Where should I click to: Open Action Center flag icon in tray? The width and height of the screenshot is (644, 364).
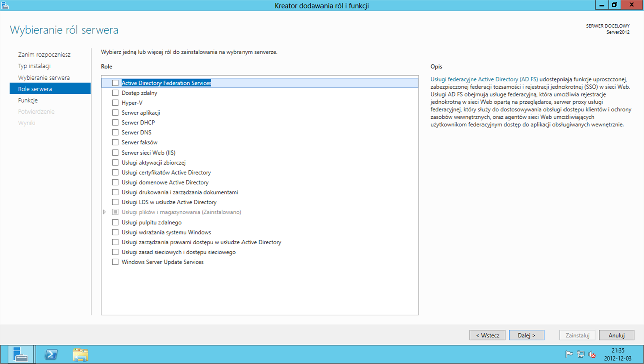tap(570, 354)
